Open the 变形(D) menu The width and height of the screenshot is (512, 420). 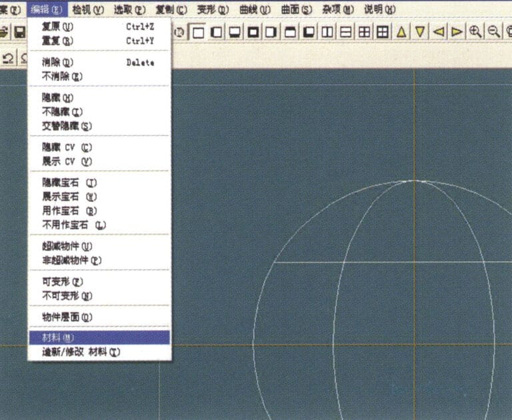213,10
